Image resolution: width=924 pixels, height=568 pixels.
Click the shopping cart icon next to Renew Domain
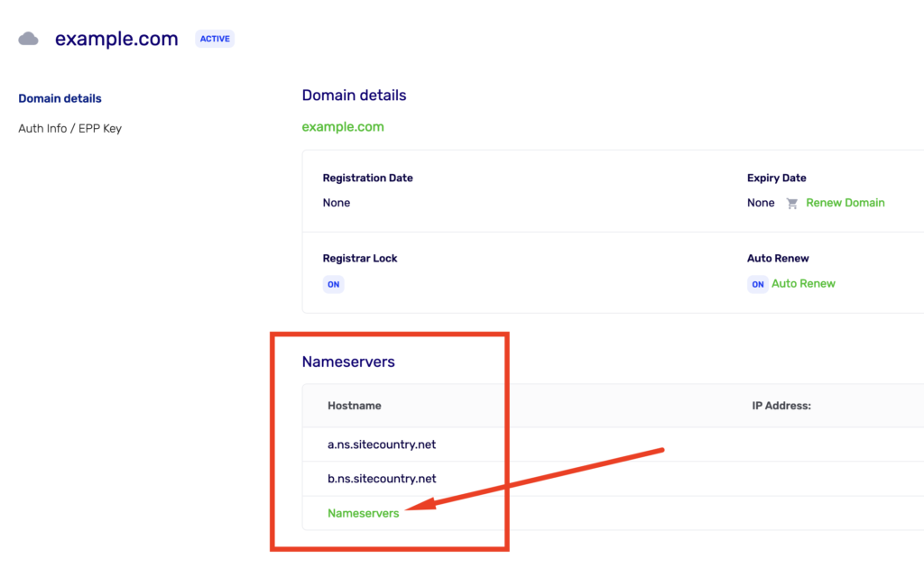tap(792, 203)
